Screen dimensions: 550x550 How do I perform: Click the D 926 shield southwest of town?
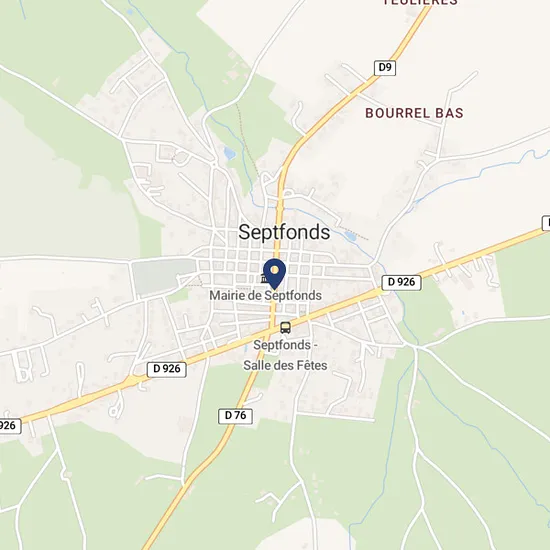[x=167, y=369]
